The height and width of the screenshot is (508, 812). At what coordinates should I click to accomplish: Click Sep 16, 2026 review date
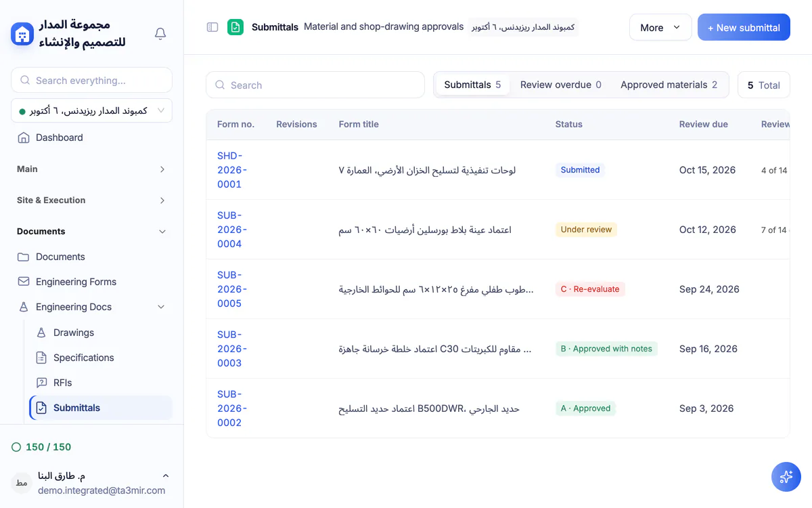click(708, 349)
